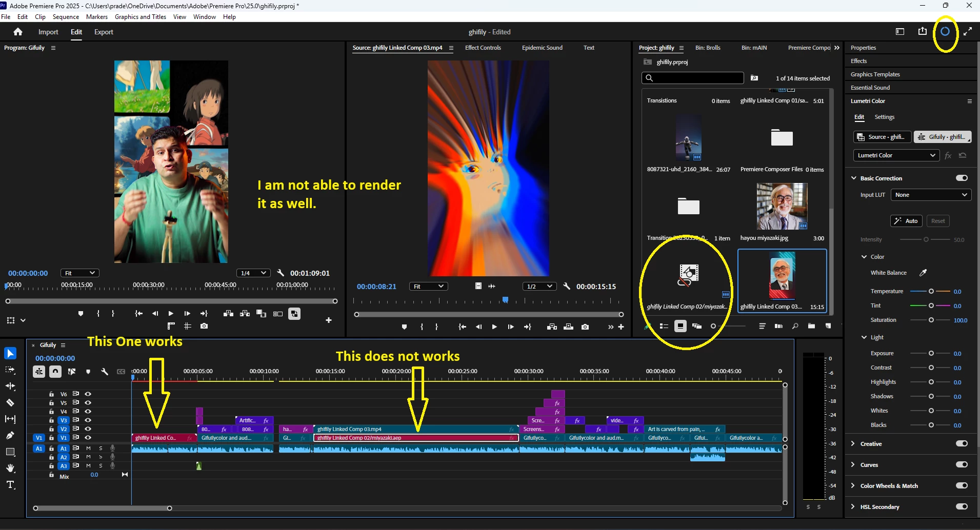This screenshot has width=980, height=530.
Task: Collapse the Basic Correction section
Action: point(854,178)
